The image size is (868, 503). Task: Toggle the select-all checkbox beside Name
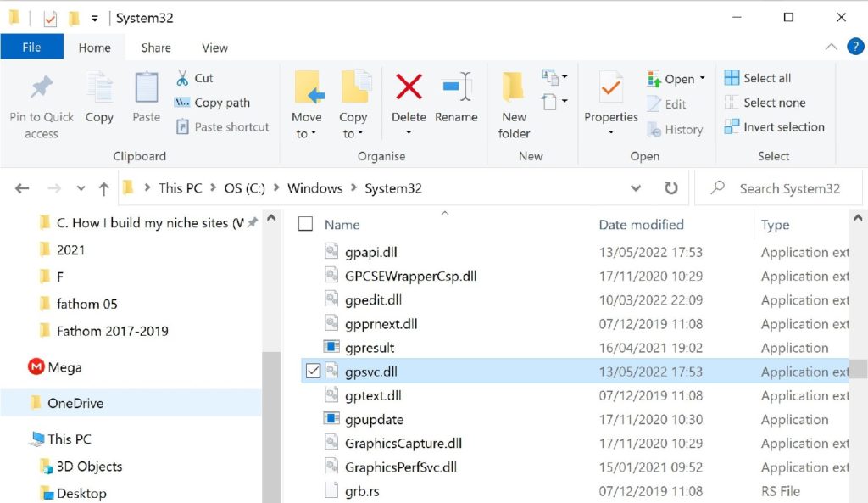click(x=305, y=224)
